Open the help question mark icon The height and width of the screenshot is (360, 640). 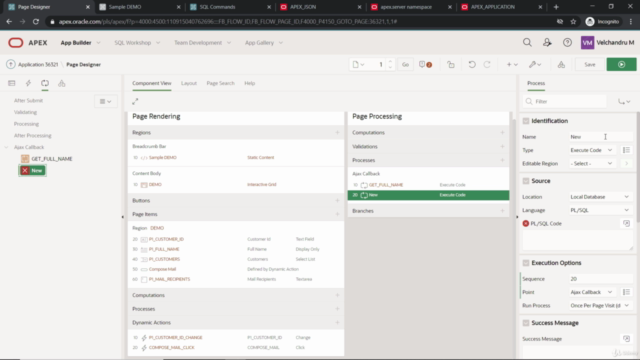pyautogui.click(x=567, y=42)
